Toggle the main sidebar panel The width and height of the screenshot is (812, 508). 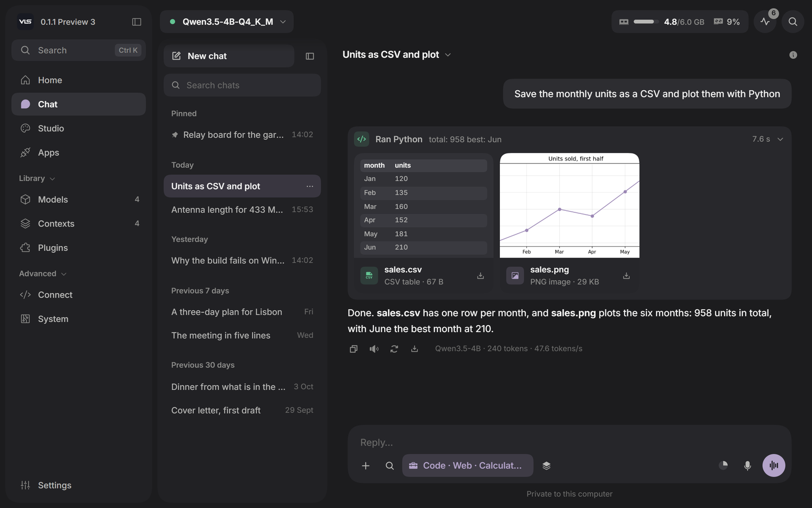click(x=137, y=22)
